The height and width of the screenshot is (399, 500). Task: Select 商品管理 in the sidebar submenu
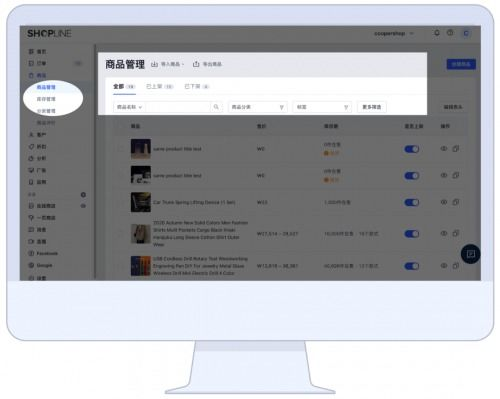46,87
